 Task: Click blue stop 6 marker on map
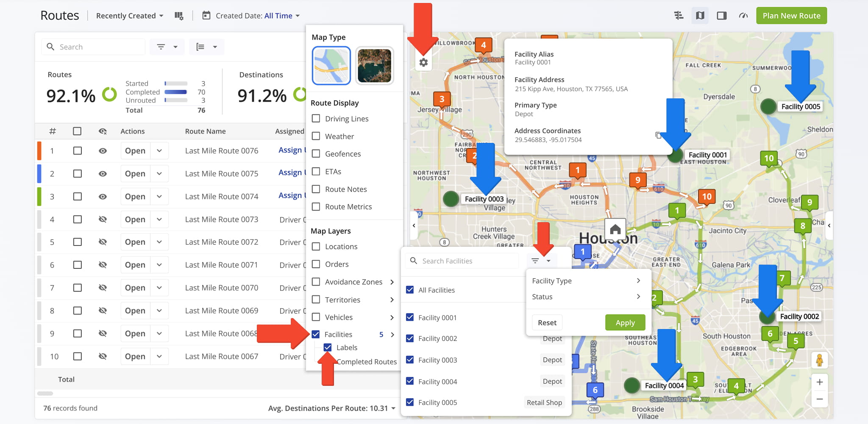pyautogui.click(x=595, y=391)
